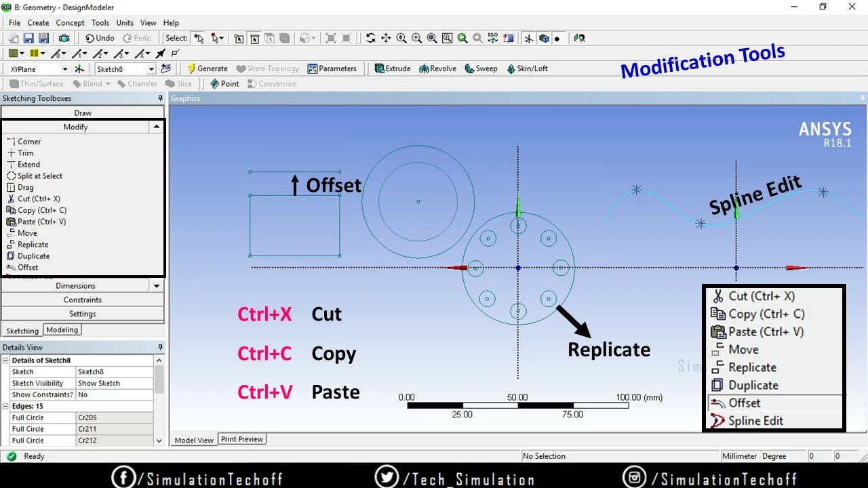Toggle the Display Model cube button

pos(544,39)
